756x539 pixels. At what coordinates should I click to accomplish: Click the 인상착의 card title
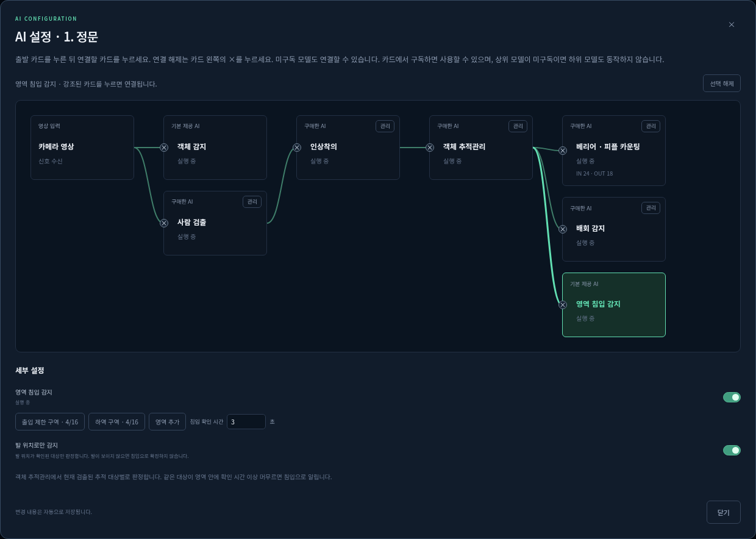coord(324,147)
